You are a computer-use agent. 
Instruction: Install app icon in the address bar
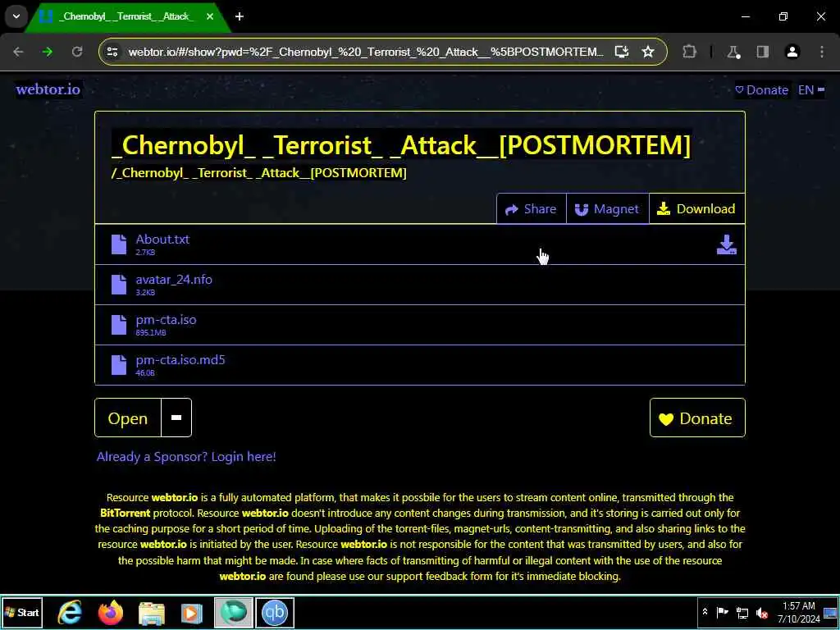622,52
